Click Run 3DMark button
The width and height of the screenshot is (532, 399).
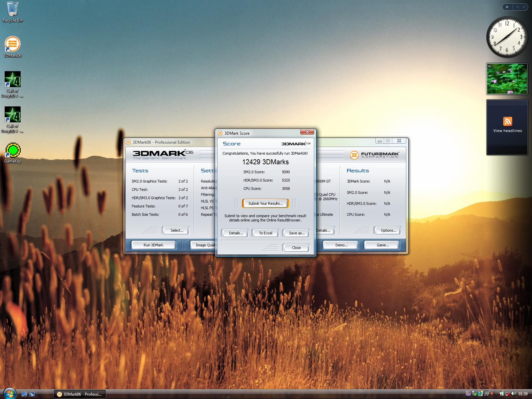[153, 245]
